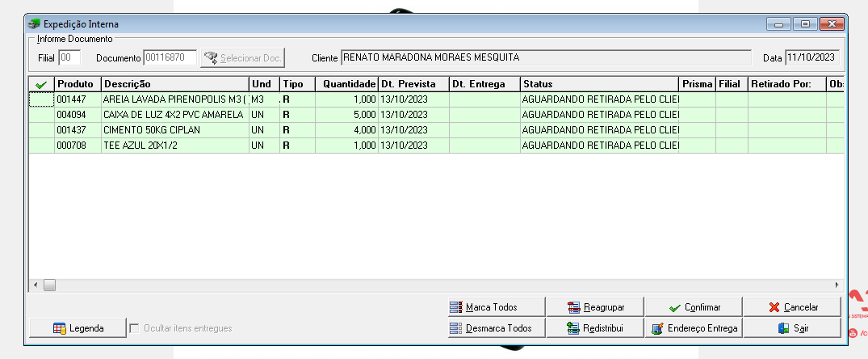Toggle Ocultar itens entregues checkbox
Viewport: 868px width, 359px height.
134,328
